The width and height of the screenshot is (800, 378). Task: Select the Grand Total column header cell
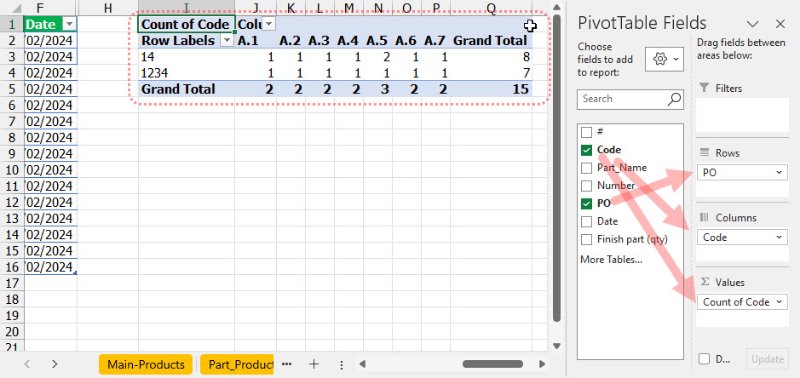click(491, 41)
